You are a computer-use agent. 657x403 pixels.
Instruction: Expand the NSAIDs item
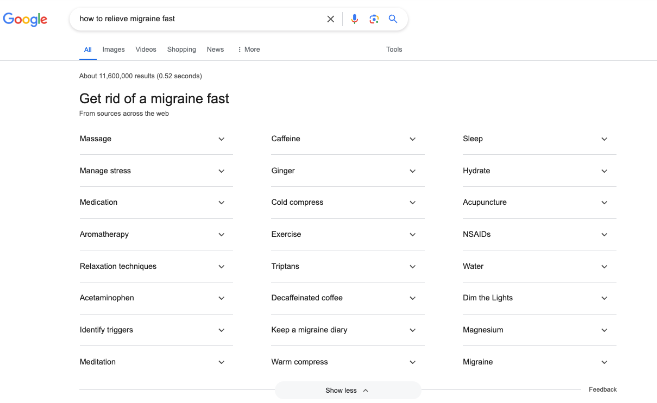[539, 234]
